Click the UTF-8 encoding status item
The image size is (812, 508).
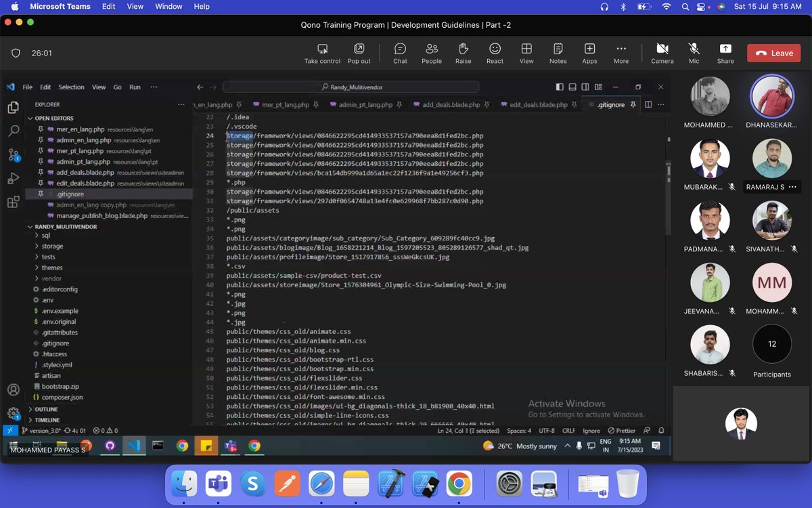tap(547, 431)
